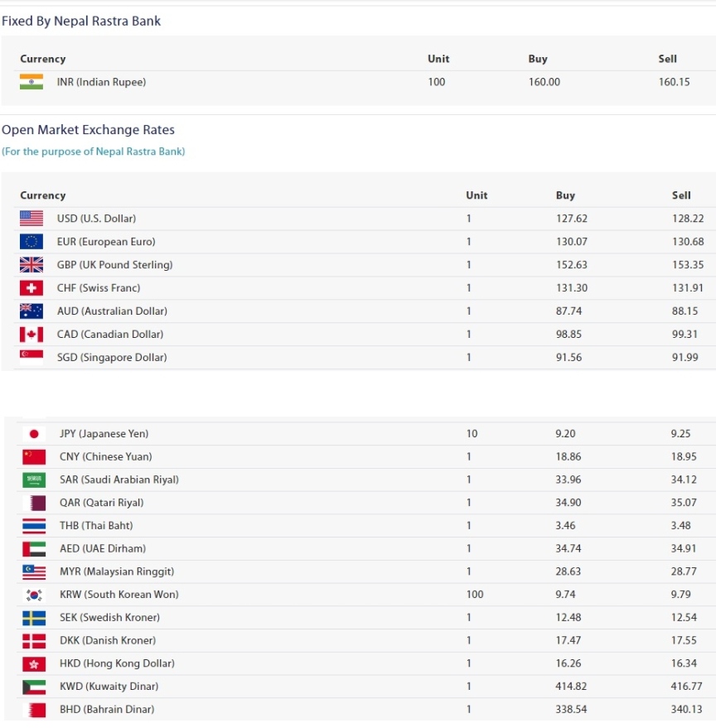Click the UK flag icon
This screenshot has height=728, width=716.
[x=31, y=265]
